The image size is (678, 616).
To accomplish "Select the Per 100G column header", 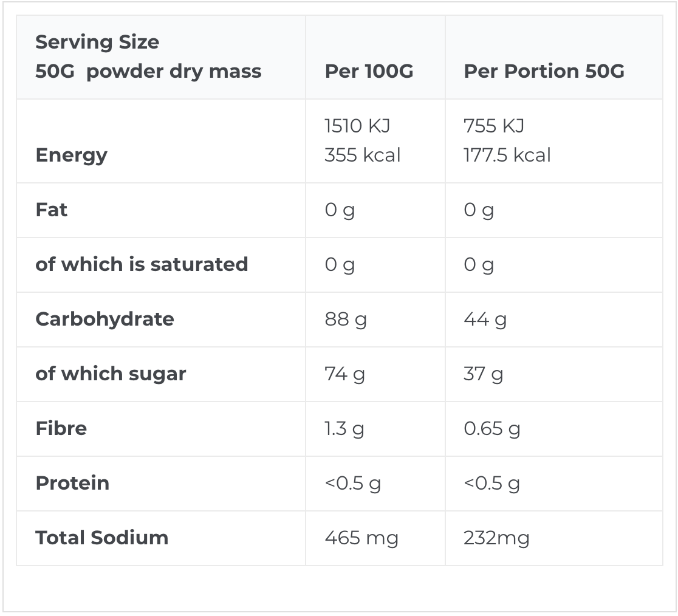I will [x=369, y=71].
